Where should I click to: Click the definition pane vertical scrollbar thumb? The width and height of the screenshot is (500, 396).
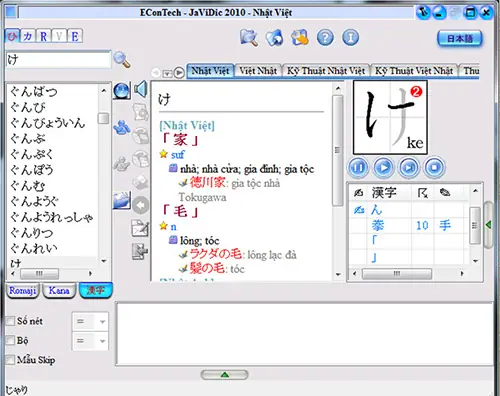click(338, 150)
